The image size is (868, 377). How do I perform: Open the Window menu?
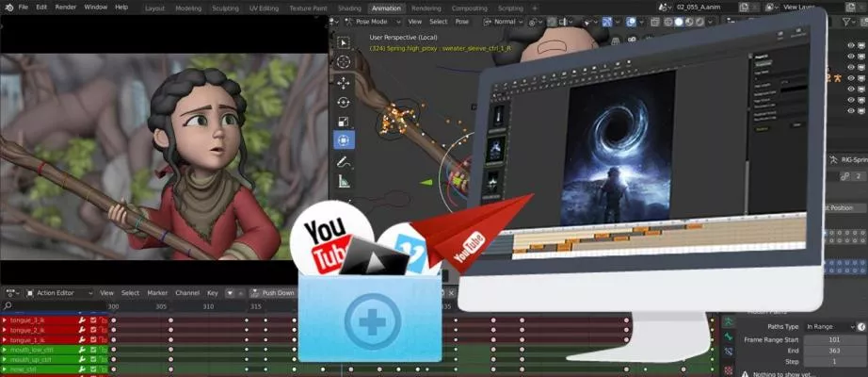click(x=96, y=8)
